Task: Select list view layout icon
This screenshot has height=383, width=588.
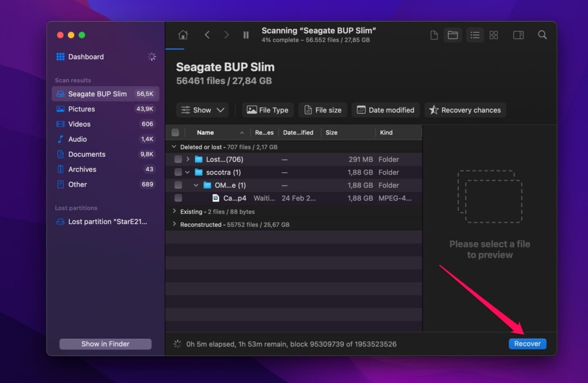Action: [475, 35]
